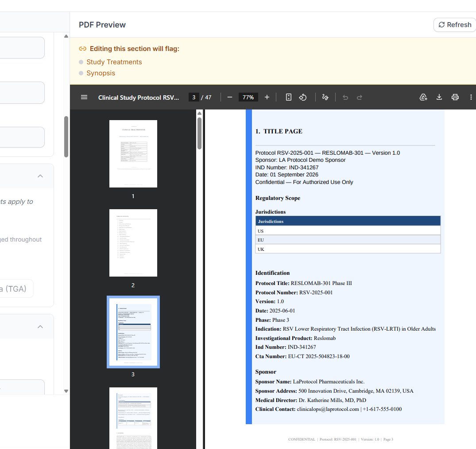The image size is (476, 449).
Task: Click the Jurisdictions table header
Action: point(348,221)
